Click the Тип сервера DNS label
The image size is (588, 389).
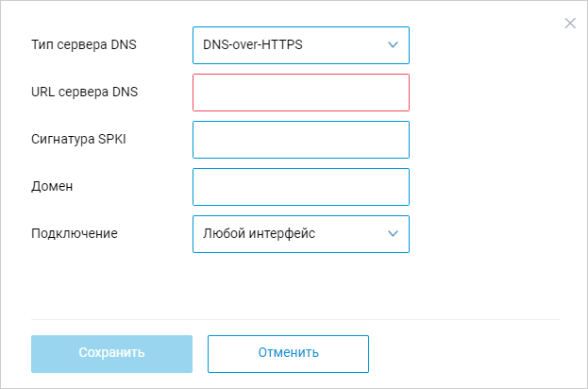(x=83, y=44)
